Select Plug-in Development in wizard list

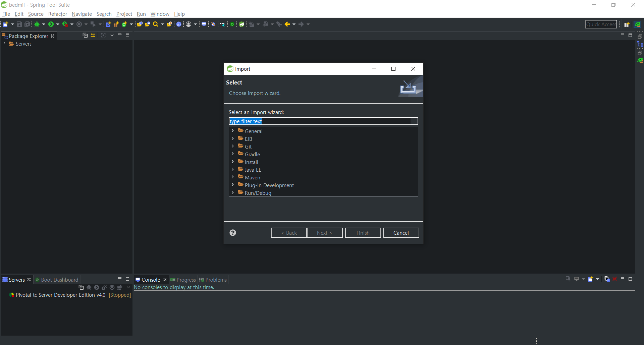(x=269, y=185)
